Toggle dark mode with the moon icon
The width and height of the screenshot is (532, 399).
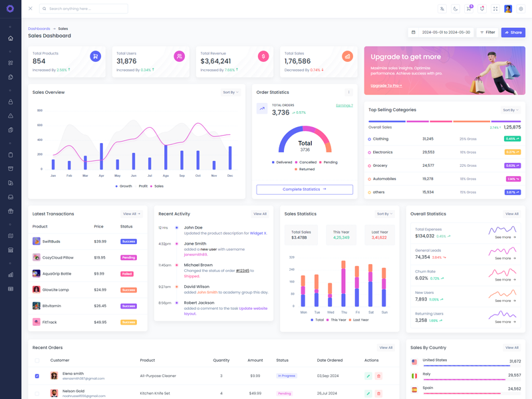click(456, 9)
